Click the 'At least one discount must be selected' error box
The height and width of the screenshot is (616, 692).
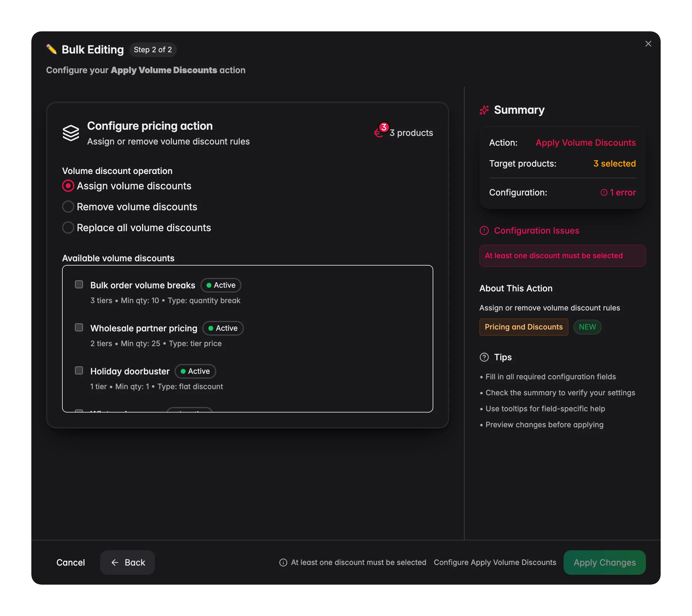click(x=562, y=256)
